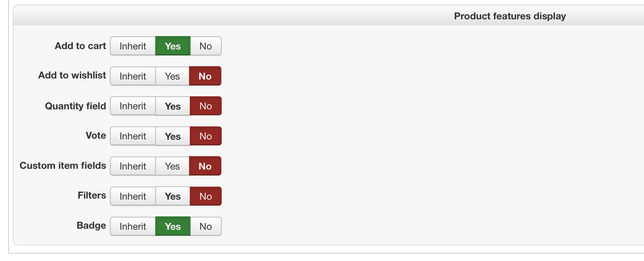This screenshot has width=644, height=261.
Task: Set Quantity field to Inherit
Action: (133, 106)
